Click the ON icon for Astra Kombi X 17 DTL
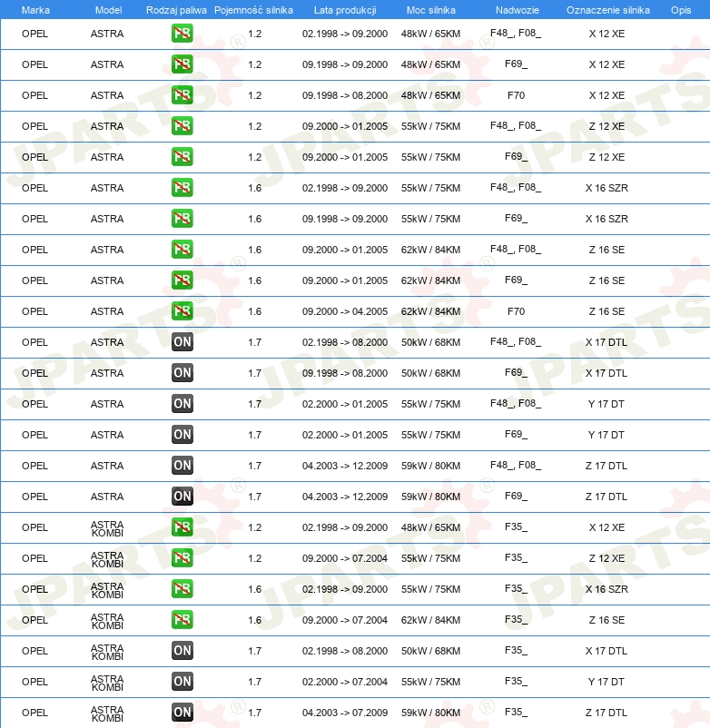710x728 pixels. tap(182, 651)
